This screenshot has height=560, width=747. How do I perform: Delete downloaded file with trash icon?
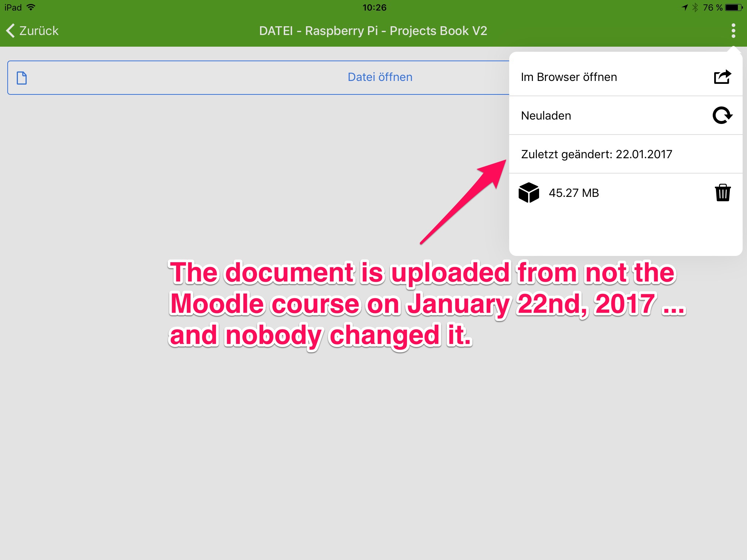[723, 192]
